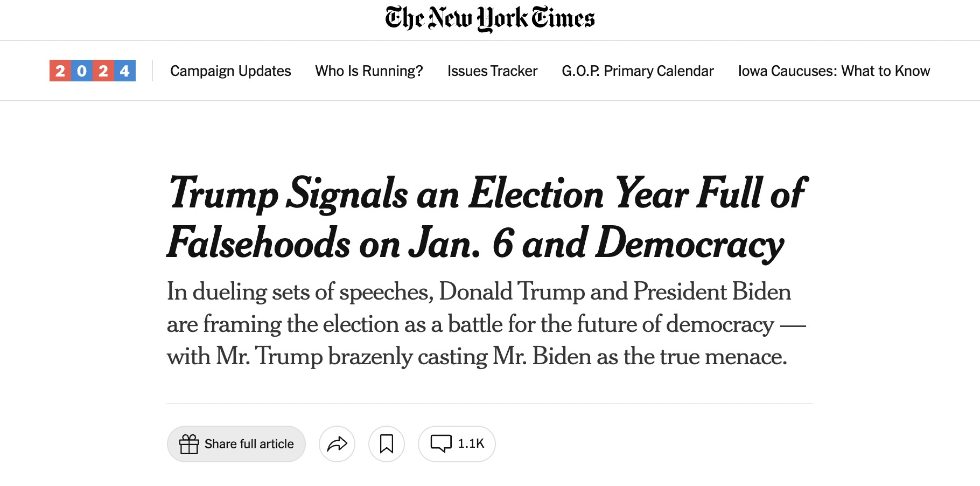Screen dimensions: 980x486
Task: Select Issues Tracker in the navigation
Action: click(492, 71)
